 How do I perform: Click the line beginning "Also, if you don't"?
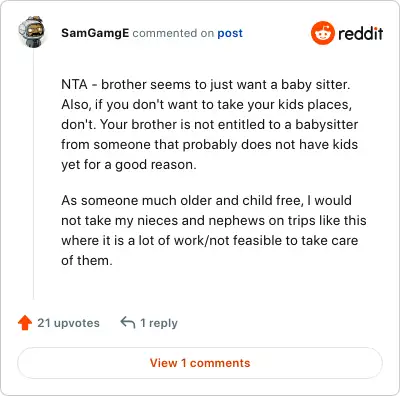tap(207, 105)
